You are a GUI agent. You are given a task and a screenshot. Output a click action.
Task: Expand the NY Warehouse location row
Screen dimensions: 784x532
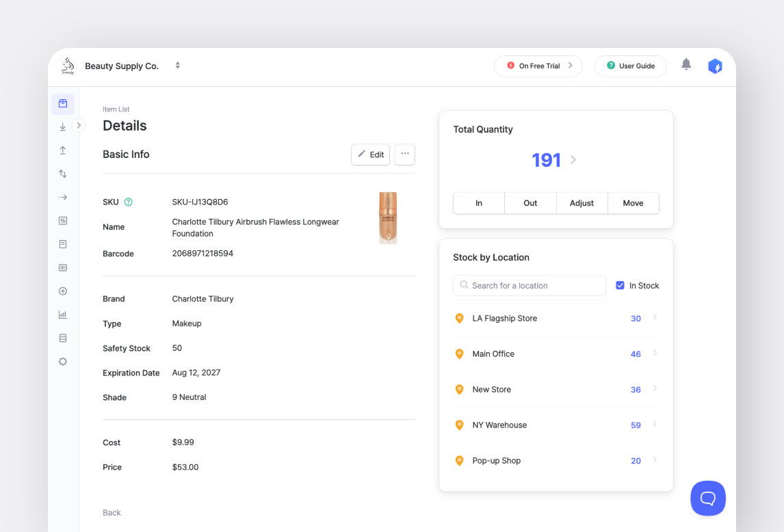[655, 425]
